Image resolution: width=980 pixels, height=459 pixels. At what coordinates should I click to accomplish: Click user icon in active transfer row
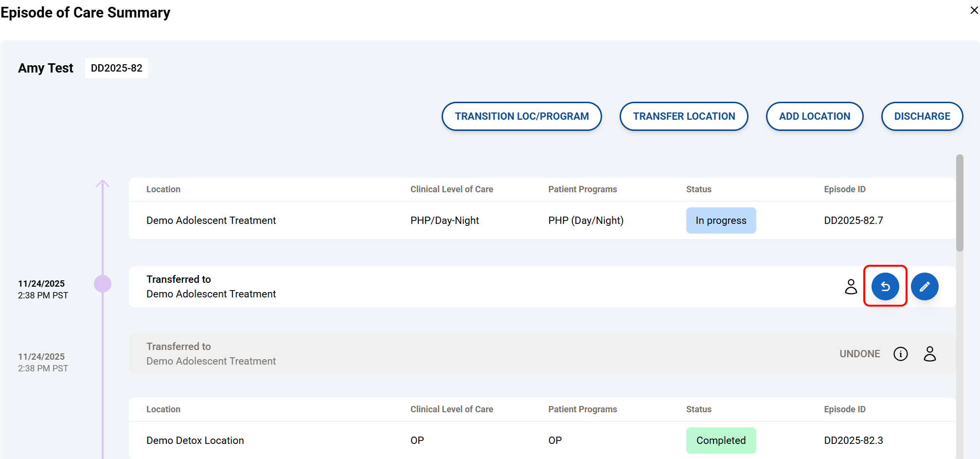coord(851,286)
